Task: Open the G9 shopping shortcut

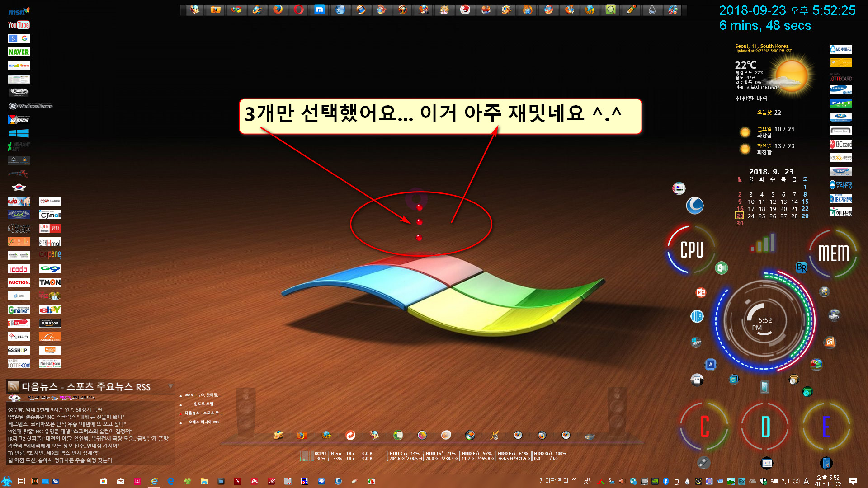Action: tap(50, 269)
